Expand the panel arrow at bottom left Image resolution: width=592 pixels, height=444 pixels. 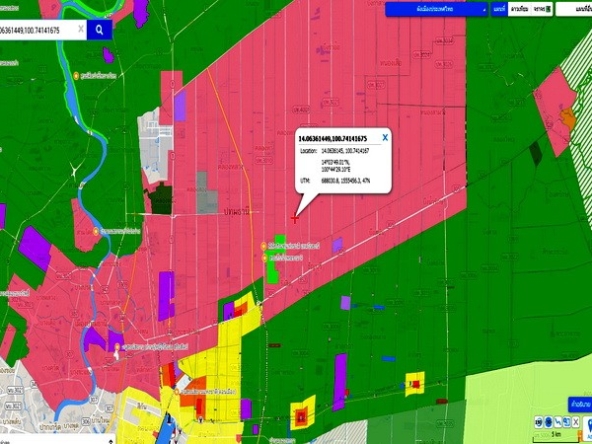point(111,441)
